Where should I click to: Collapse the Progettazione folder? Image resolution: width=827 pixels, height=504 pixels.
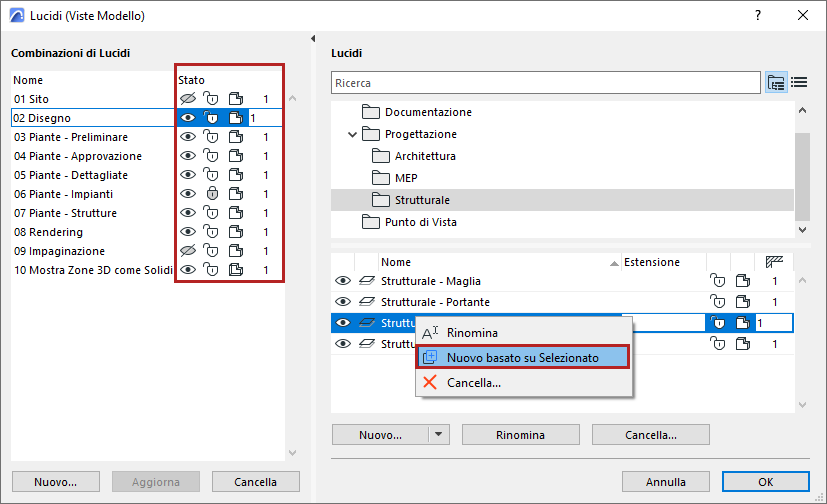tap(352, 134)
